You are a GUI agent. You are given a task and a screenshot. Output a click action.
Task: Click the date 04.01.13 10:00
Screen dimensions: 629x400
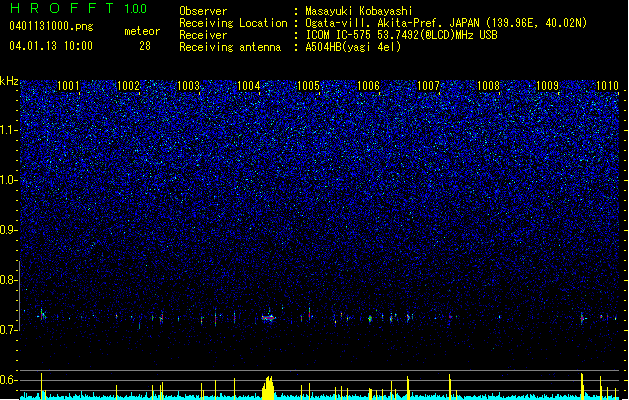click(51, 46)
